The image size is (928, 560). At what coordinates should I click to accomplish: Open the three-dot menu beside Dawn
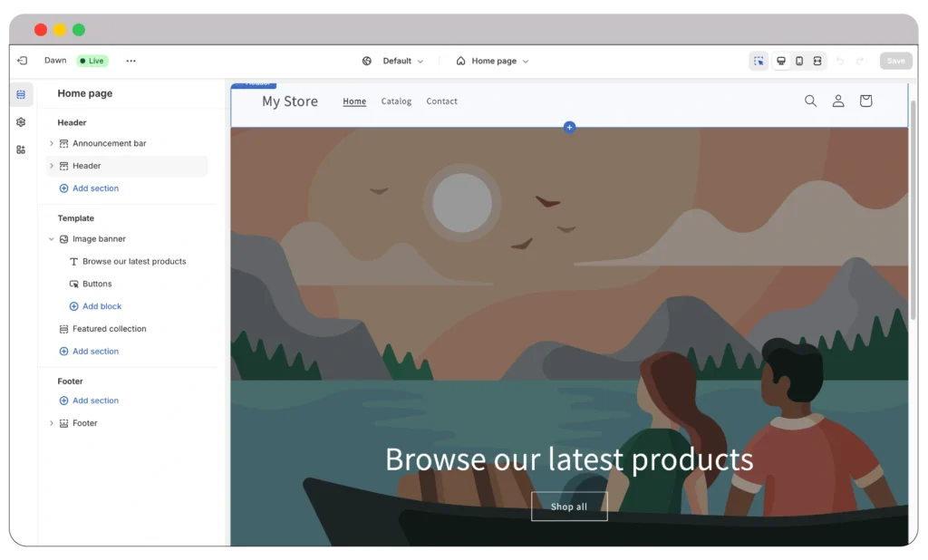click(130, 60)
